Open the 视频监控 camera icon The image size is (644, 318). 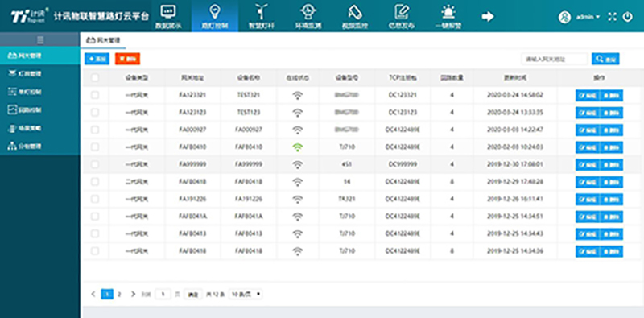(x=354, y=12)
